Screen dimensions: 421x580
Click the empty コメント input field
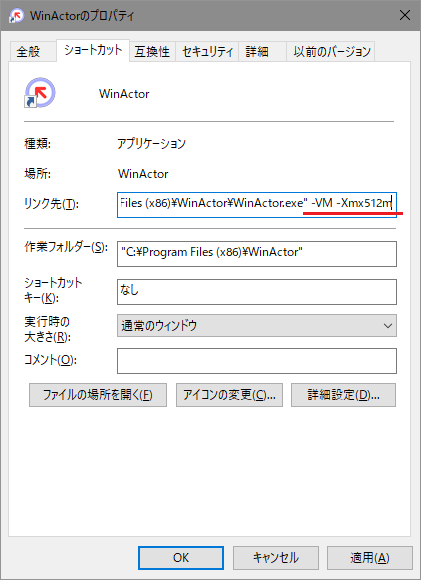[257, 361]
